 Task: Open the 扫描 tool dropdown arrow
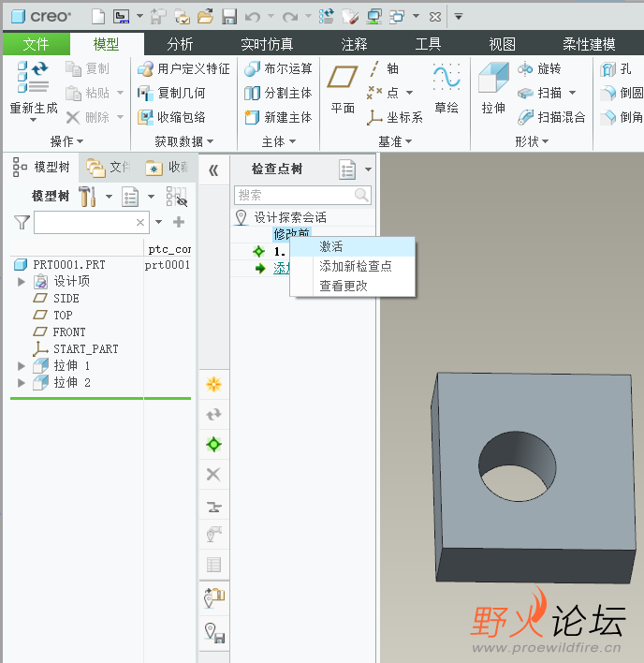click(x=572, y=93)
